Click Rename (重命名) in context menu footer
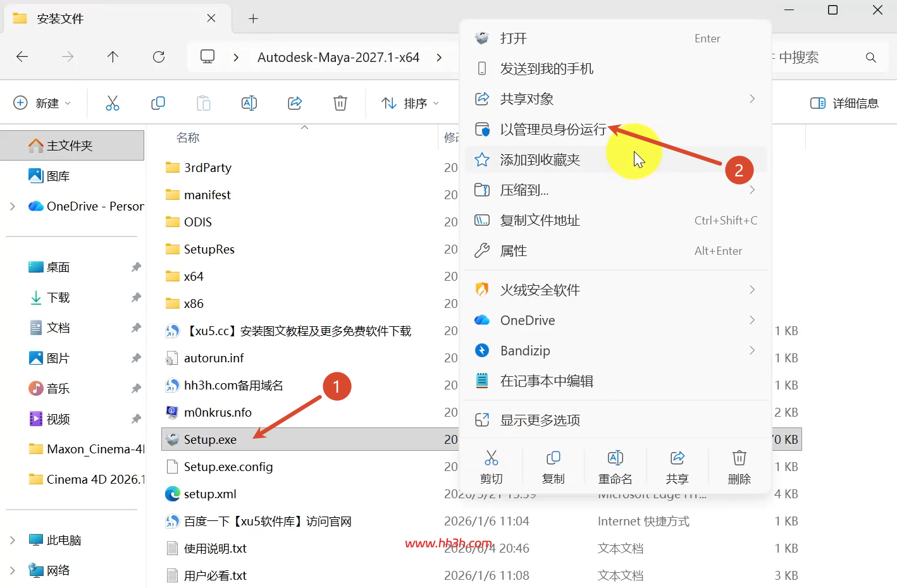The width and height of the screenshot is (897, 588). (x=616, y=467)
